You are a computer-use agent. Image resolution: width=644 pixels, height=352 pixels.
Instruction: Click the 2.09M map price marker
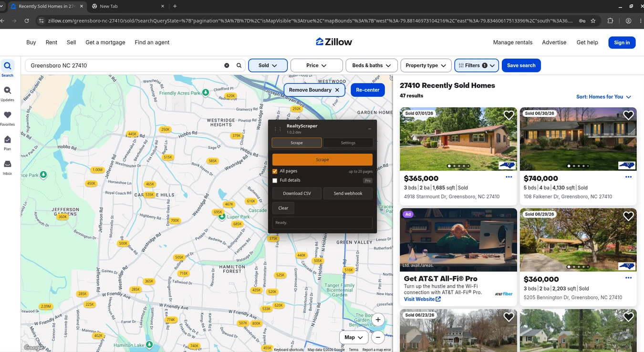(x=46, y=306)
